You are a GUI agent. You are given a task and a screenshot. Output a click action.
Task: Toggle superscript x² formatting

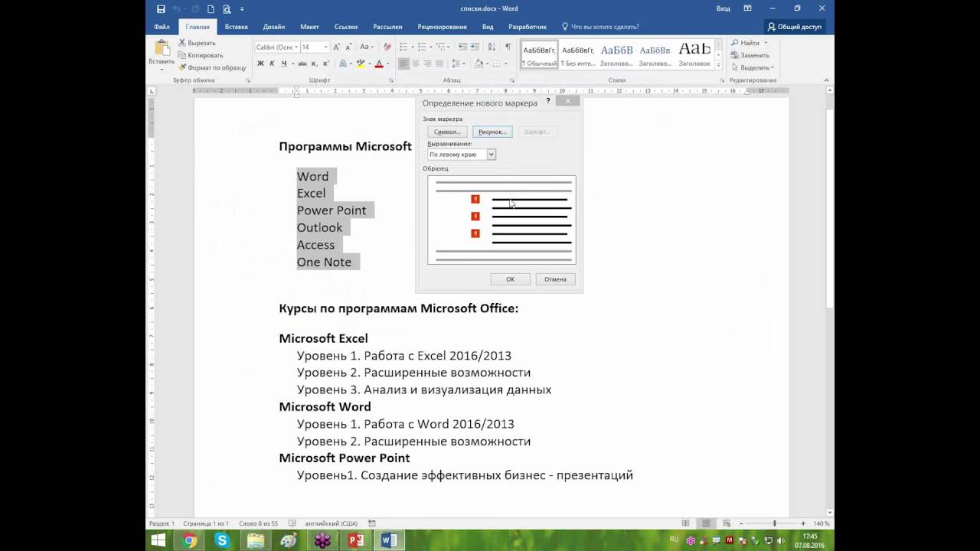(x=325, y=64)
